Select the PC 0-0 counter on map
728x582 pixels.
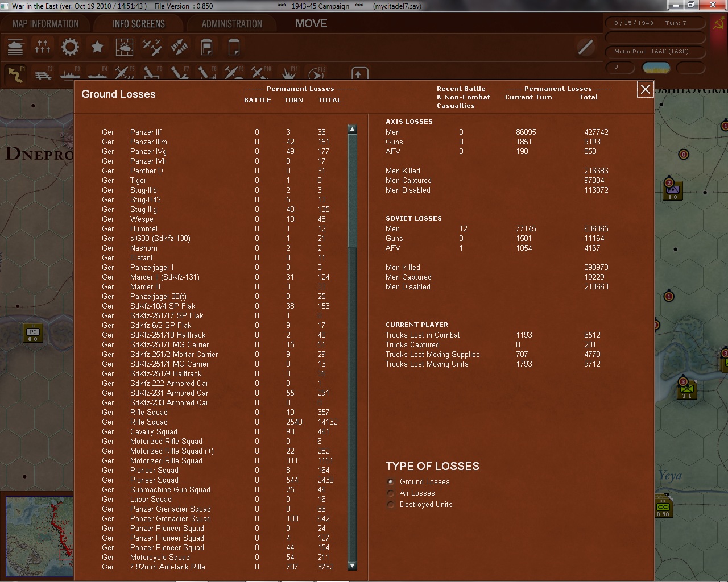pos(33,333)
